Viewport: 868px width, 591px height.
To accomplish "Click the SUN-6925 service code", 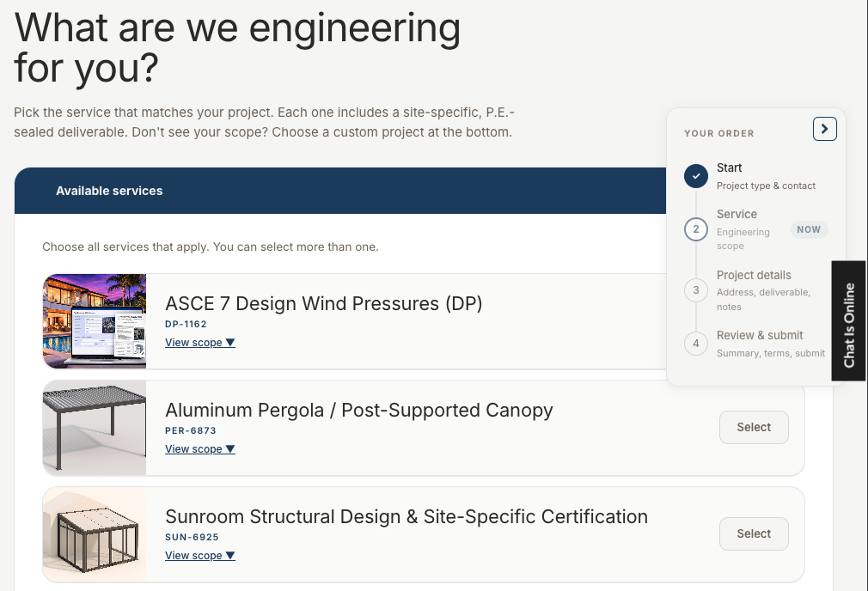I will pyautogui.click(x=193, y=537).
